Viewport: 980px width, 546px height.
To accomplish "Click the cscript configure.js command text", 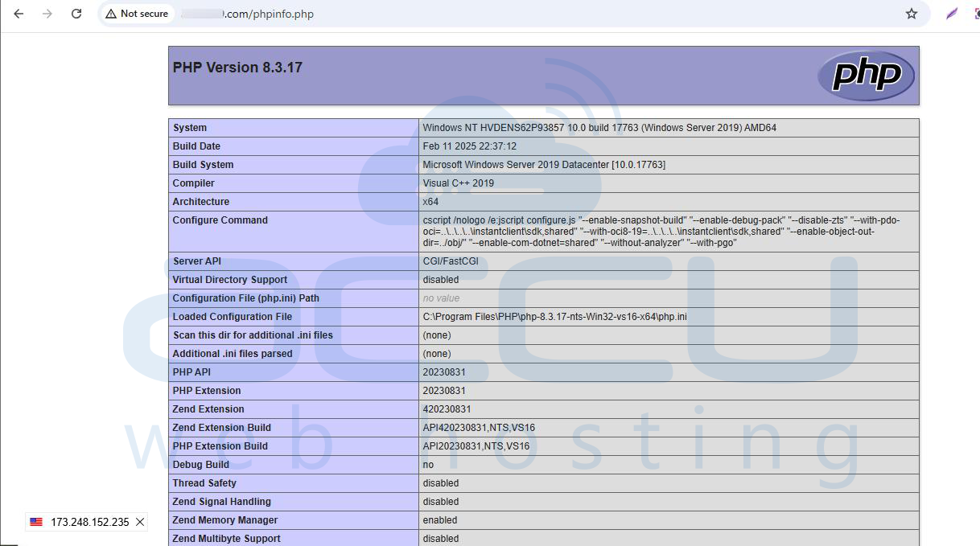I will click(x=661, y=232).
